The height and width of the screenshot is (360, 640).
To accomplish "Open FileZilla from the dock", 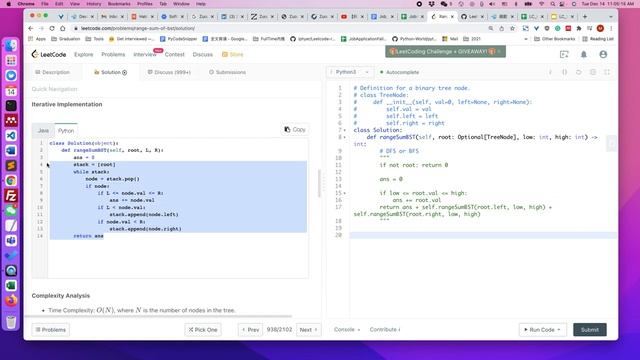I will (11, 196).
